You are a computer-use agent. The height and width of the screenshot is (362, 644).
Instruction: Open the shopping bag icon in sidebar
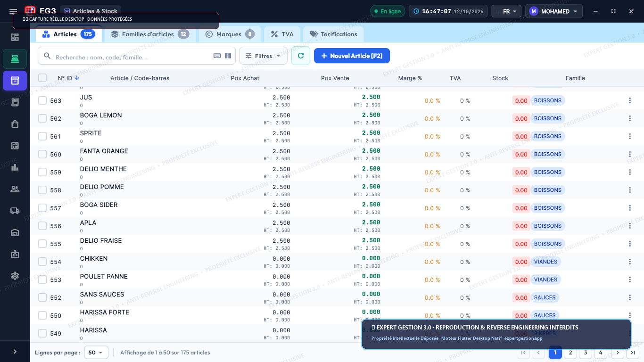15,124
